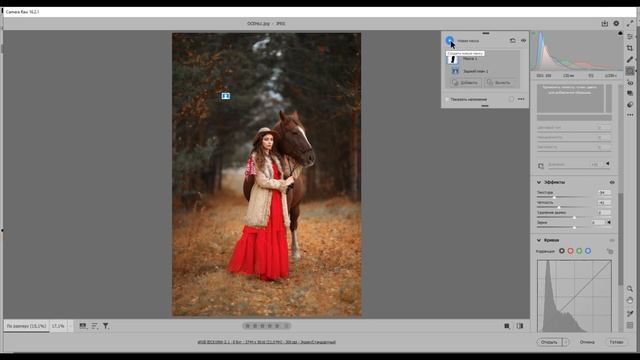Toggle the filmstrip icon in the bottom toolbar
The width and height of the screenshot is (640, 360).
point(83,326)
